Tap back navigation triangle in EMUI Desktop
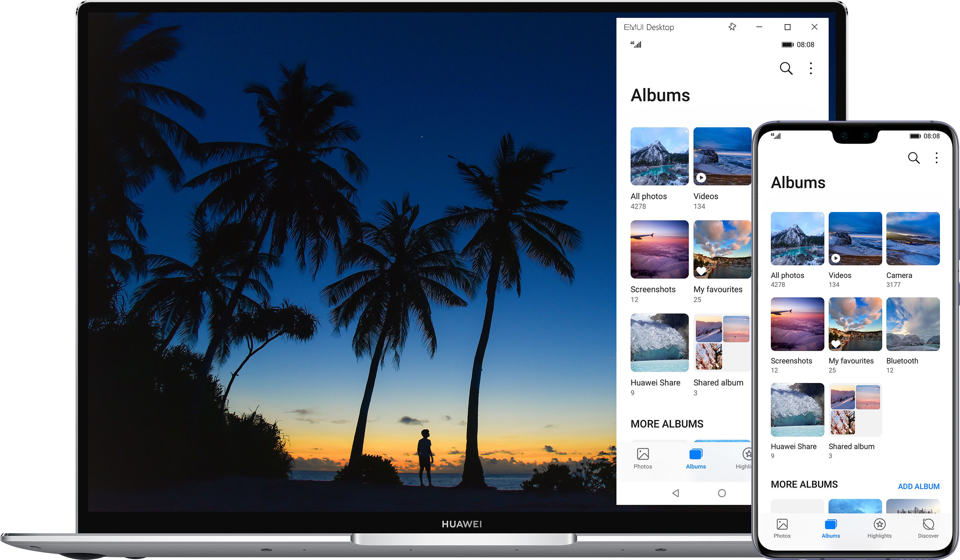Viewport: 960px width, 560px height. (x=675, y=493)
